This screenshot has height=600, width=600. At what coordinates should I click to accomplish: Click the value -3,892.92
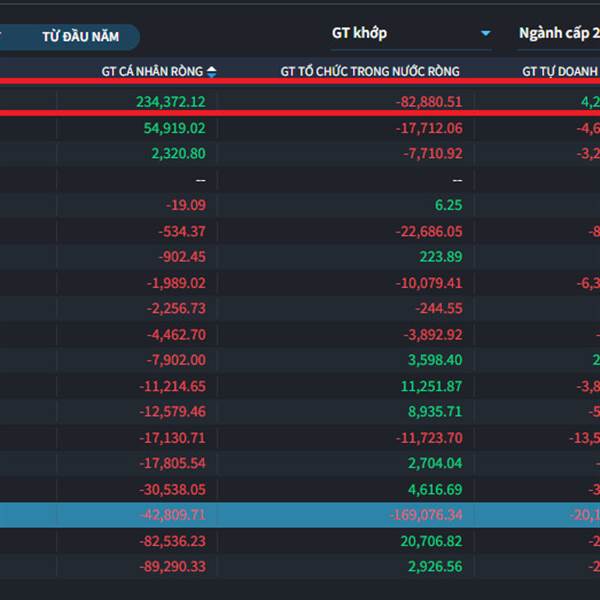tap(433, 335)
